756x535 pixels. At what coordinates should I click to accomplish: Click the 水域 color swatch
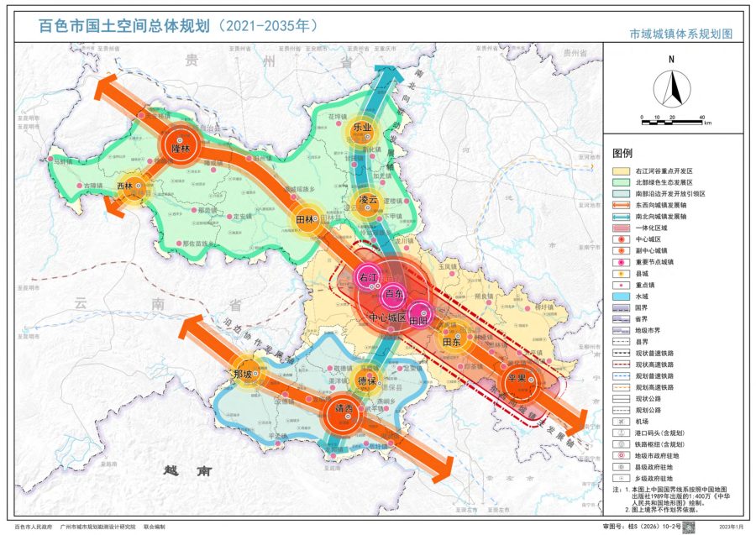621,296
